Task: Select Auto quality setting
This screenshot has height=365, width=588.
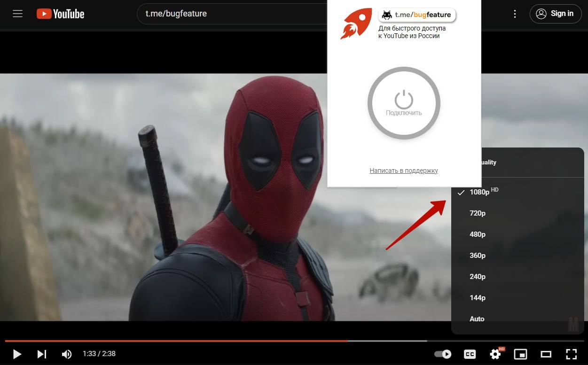Action: point(477,319)
